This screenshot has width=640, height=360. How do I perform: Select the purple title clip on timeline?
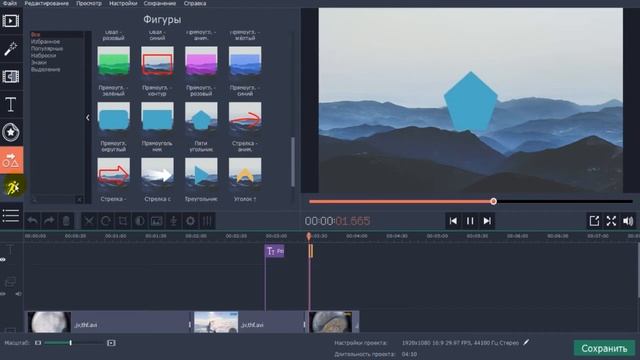pos(275,251)
